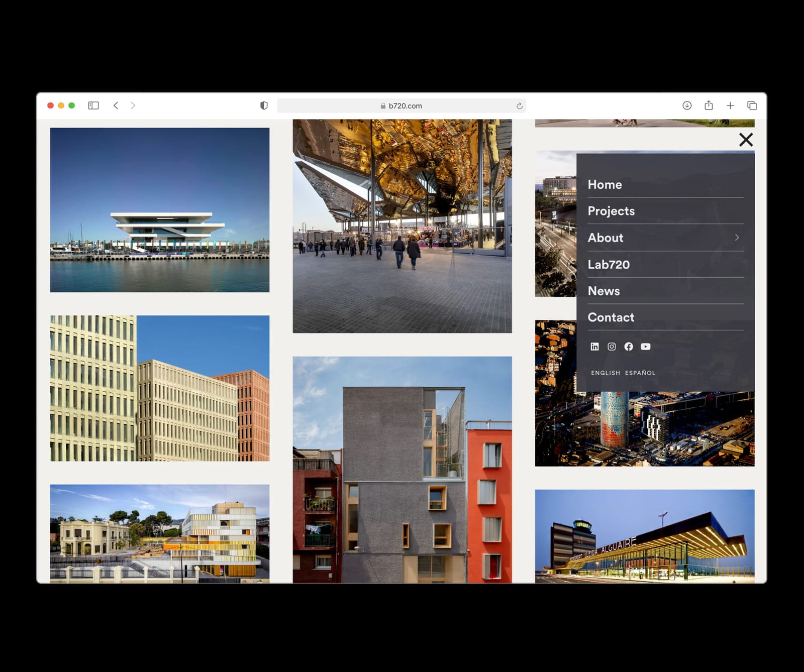Close the navigation menu overlay
This screenshot has width=804, height=672.
[x=746, y=140]
